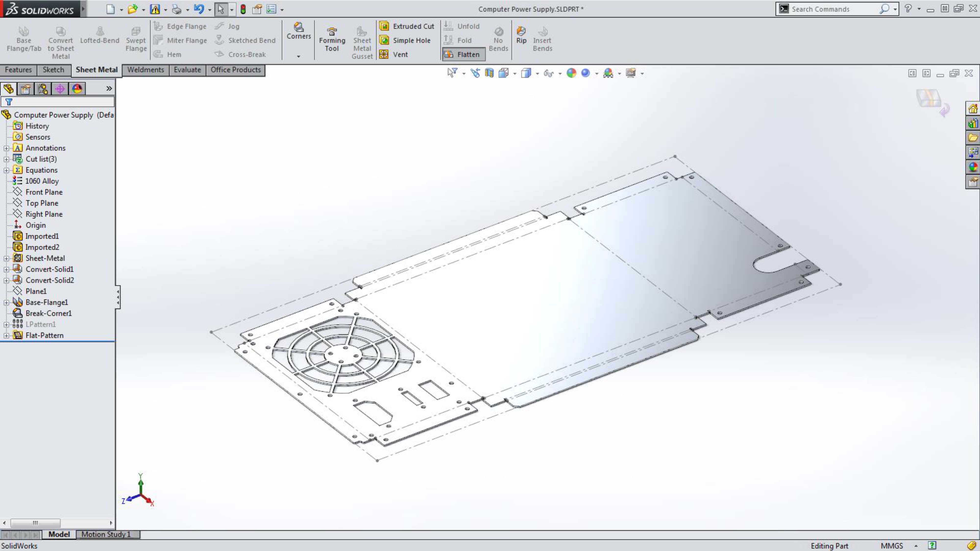Expand the Base-Flange1 feature node
This screenshot has width=980, height=551.
tap(6, 303)
